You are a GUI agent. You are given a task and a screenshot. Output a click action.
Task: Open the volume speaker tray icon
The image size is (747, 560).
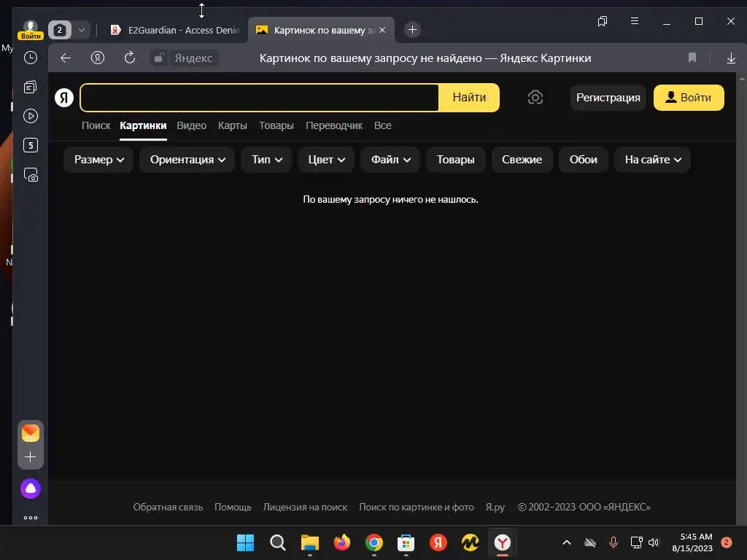[654, 542]
